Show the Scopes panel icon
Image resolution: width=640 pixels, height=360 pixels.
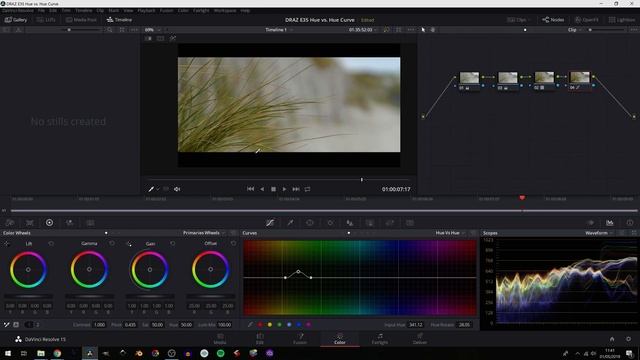coord(610,222)
